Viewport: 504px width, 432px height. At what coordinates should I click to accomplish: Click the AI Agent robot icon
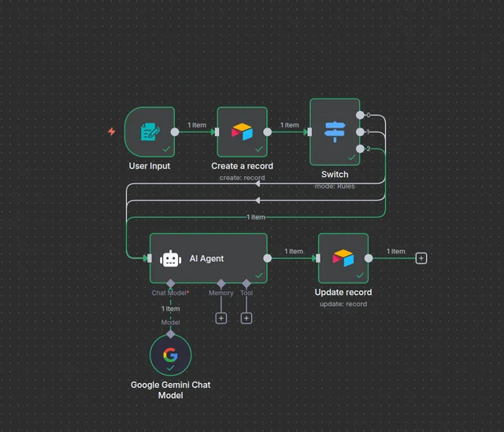tap(171, 258)
